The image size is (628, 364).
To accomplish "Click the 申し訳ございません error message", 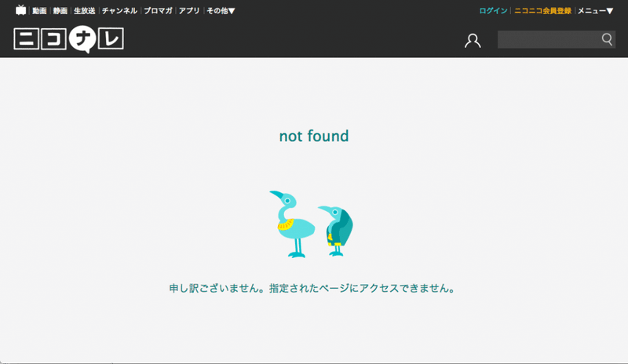I will [312, 289].
